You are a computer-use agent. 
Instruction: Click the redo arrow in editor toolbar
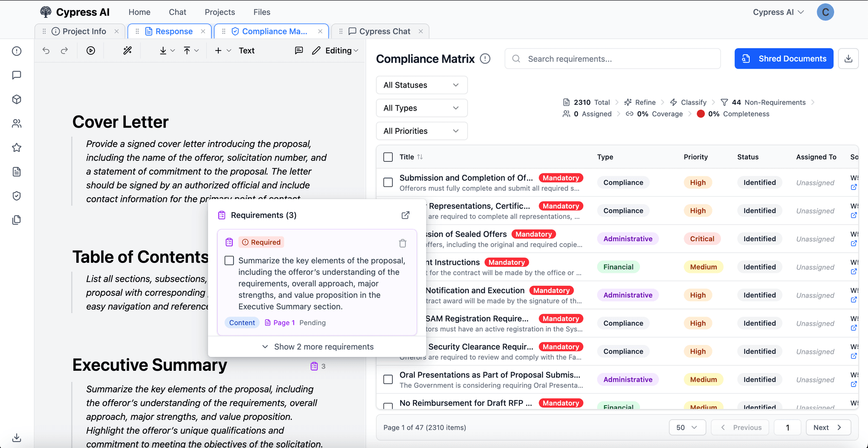(64, 50)
